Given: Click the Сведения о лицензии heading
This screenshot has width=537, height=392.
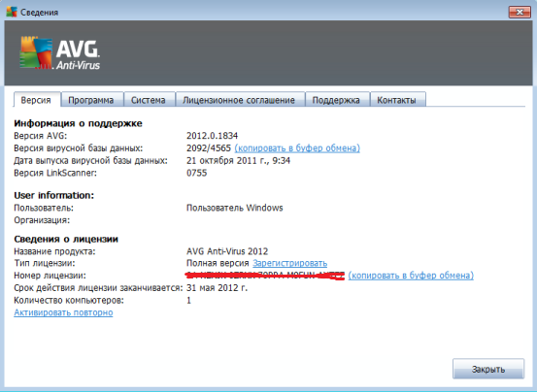Looking at the screenshot, I should click(66, 239).
